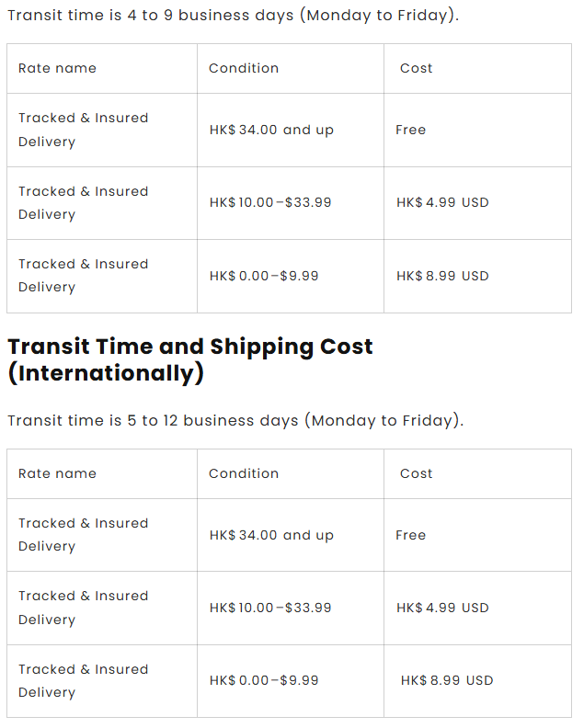Click "HK$ 4.99 USD" in the international table
This screenshot has width=584, height=728.
point(442,608)
